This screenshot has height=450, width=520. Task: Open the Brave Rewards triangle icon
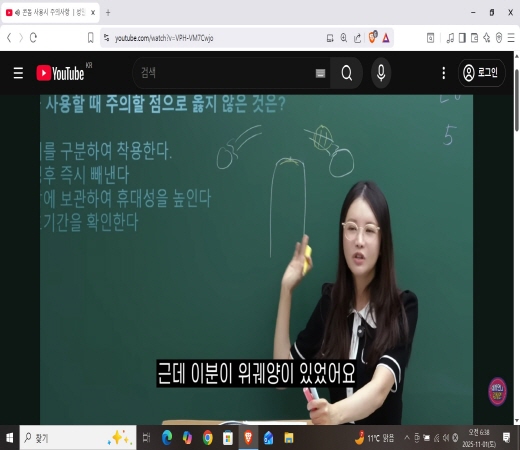point(386,38)
